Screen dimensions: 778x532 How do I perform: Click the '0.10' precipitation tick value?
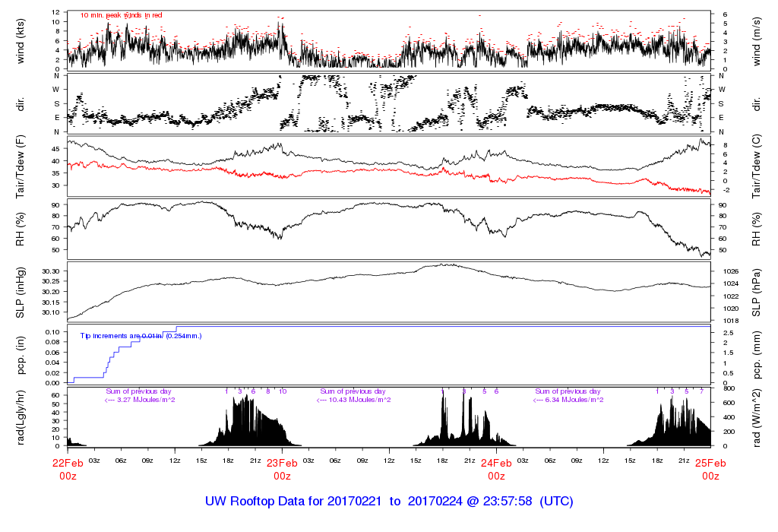click(53, 331)
